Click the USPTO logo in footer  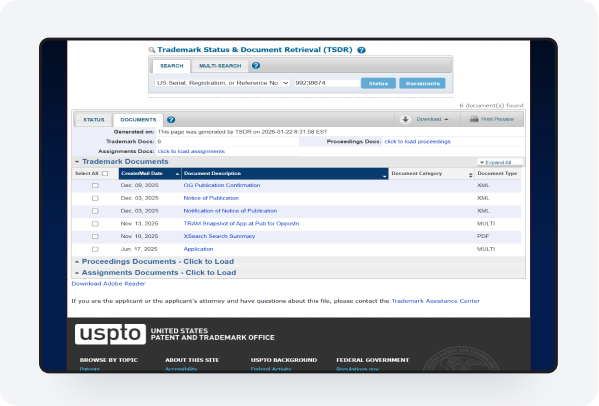[110, 334]
